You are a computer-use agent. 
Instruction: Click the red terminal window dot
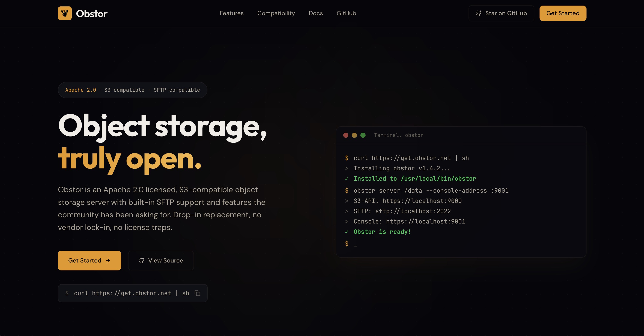346,135
